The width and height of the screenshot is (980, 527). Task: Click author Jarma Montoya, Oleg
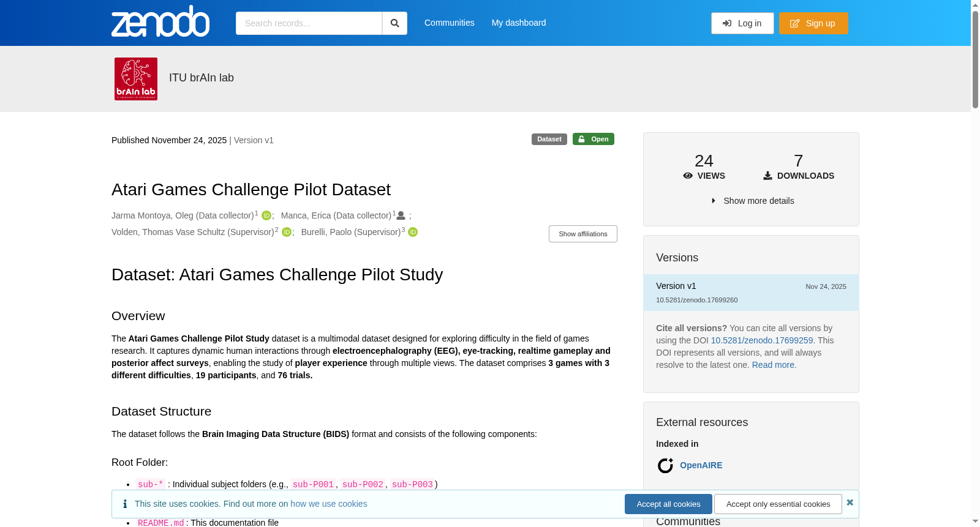pyautogui.click(x=183, y=215)
